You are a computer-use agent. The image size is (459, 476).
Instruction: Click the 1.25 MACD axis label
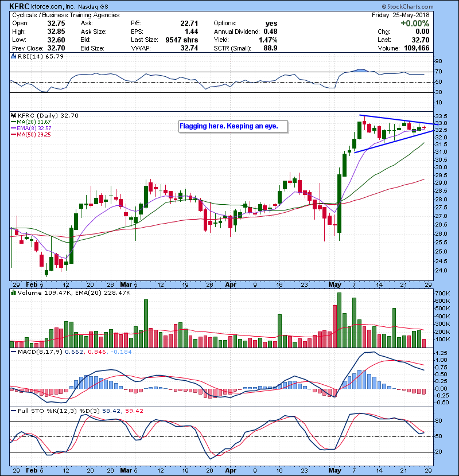441,353
